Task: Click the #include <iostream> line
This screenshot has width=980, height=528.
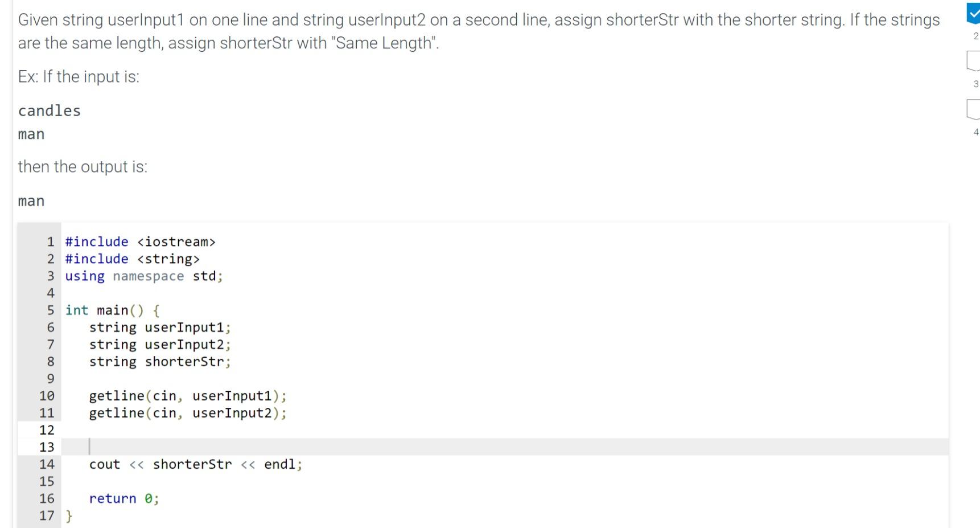Action: pos(141,242)
